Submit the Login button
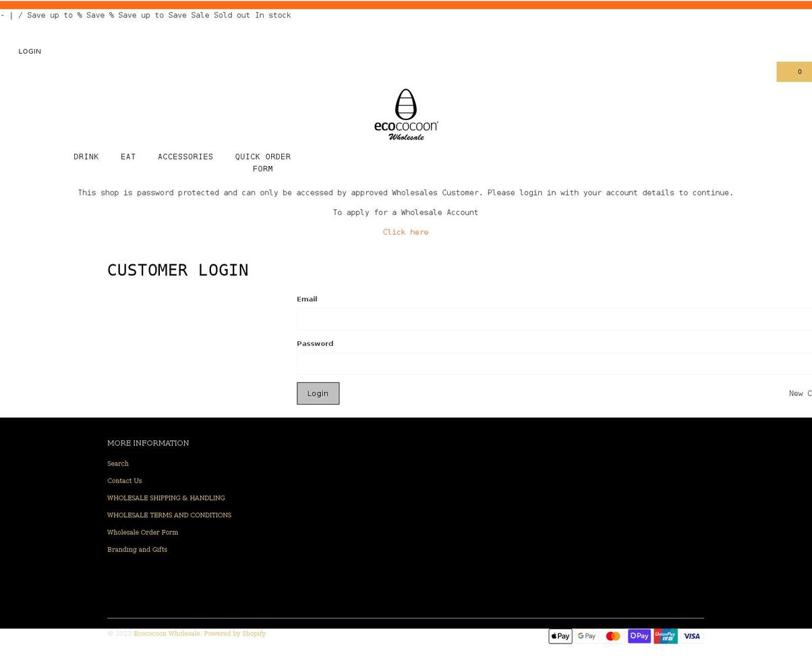This screenshot has width=812, height=663. coord(318,393)
